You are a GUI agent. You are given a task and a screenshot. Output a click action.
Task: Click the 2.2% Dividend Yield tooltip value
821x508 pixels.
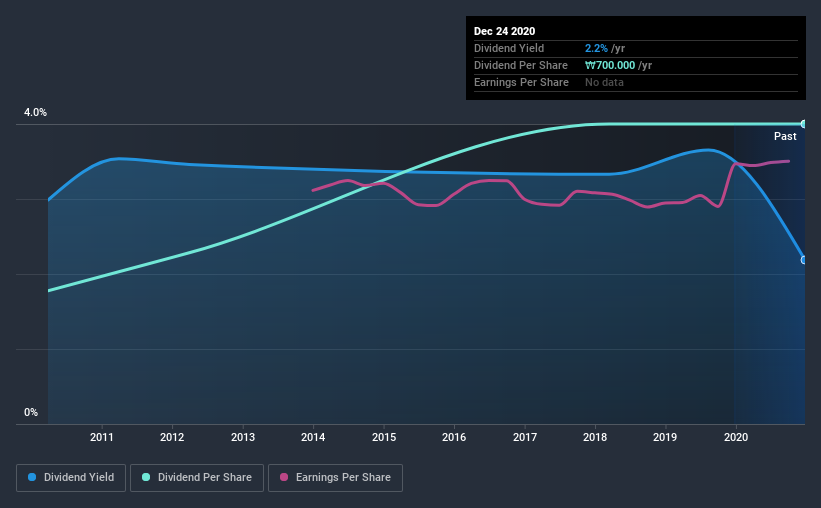(x=596, y=48)
